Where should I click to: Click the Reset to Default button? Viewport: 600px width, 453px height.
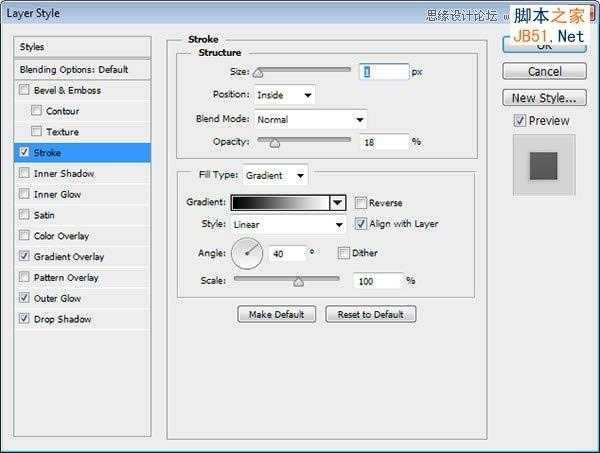[370, 314]
